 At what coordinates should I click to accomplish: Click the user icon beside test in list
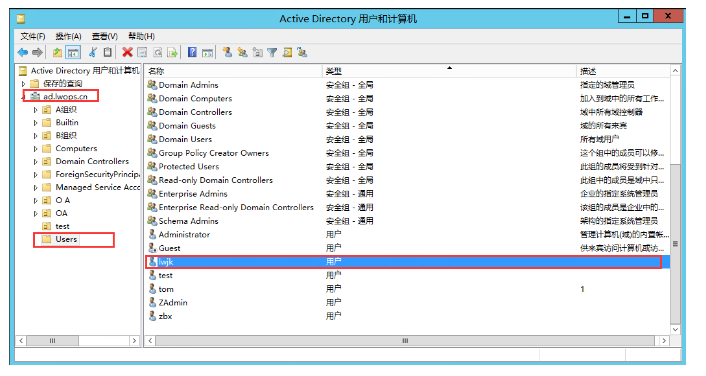[x=152, y=275]
